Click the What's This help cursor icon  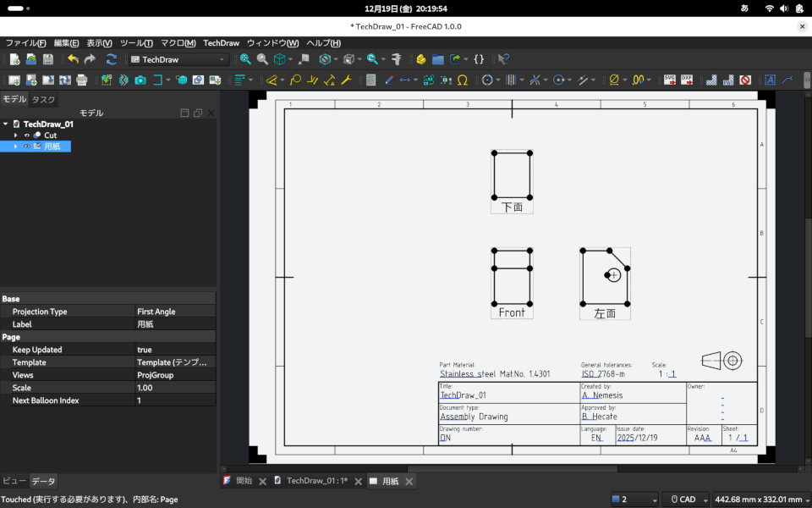(x=503, y=59)
